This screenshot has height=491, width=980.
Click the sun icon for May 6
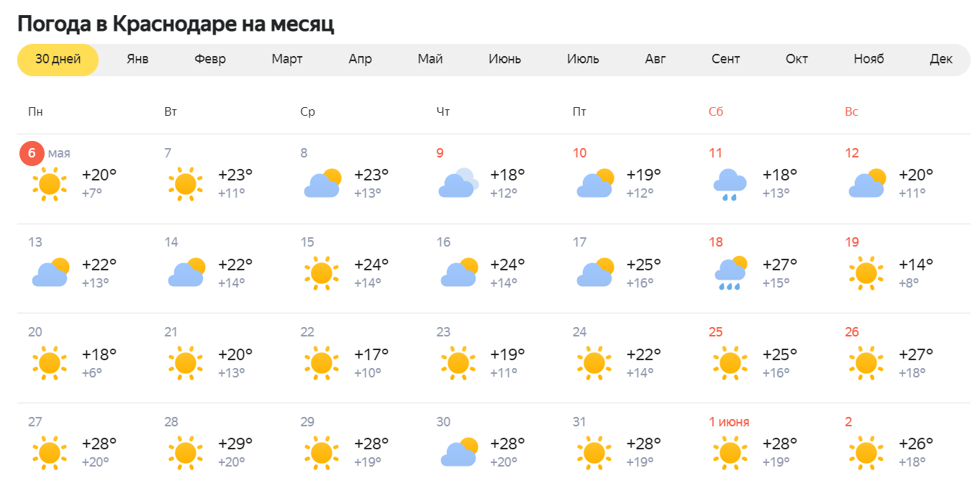pos(49,184)
